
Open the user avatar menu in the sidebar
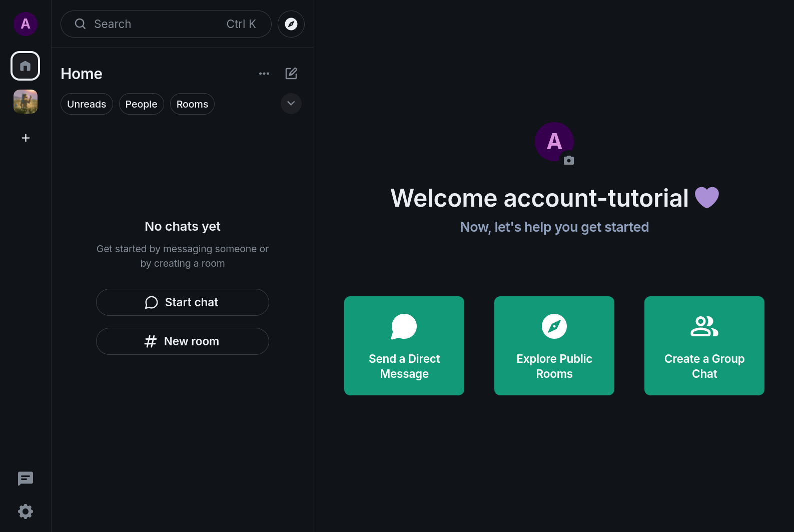(x=26, y=24)
